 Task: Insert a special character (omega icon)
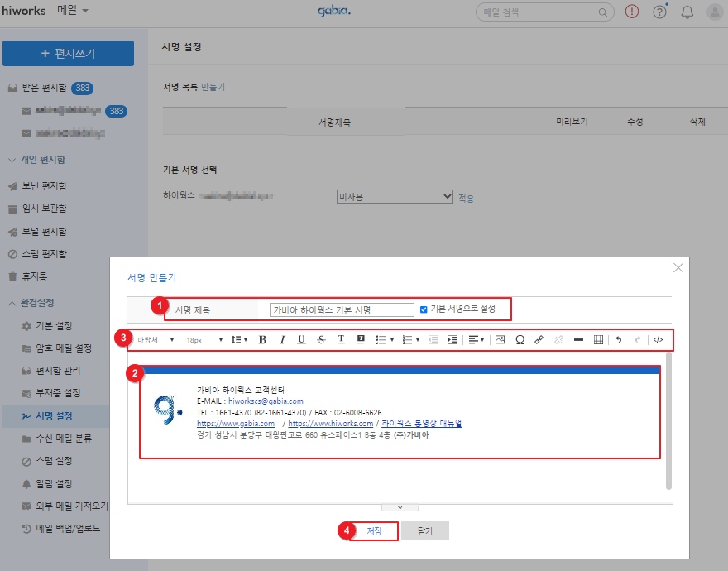(x=520, y=339)
